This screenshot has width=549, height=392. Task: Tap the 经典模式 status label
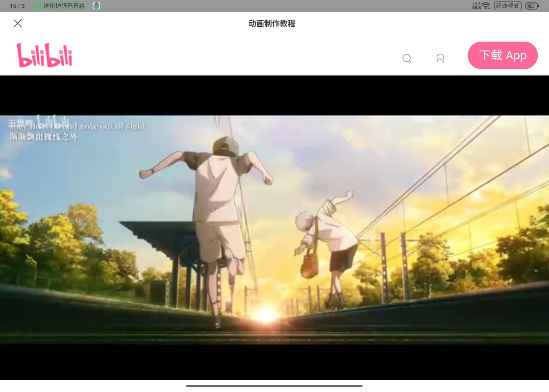(x=508, y=6)
